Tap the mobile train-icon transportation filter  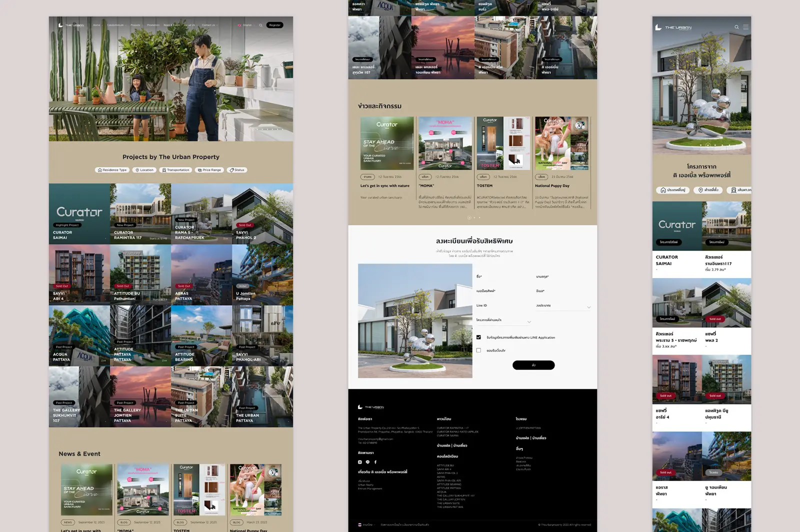739,190
